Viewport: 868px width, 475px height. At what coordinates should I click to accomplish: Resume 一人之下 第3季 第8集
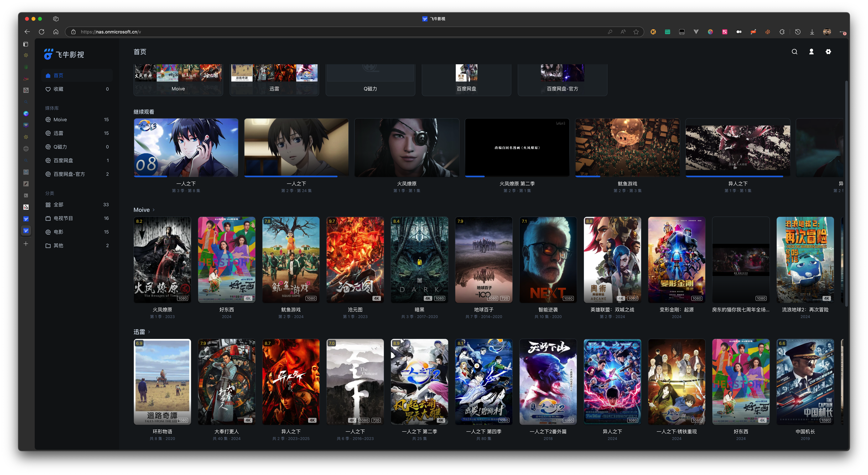(x=186, y=148)
